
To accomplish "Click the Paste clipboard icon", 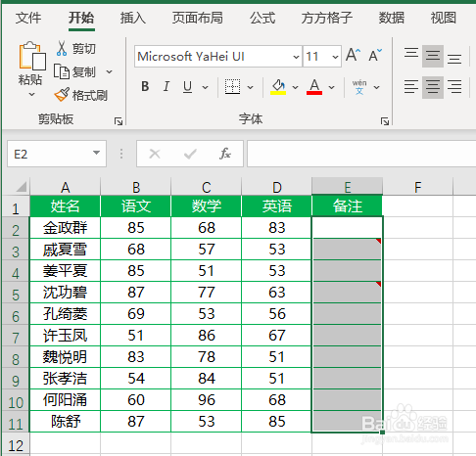I will (x=31, y=56).
